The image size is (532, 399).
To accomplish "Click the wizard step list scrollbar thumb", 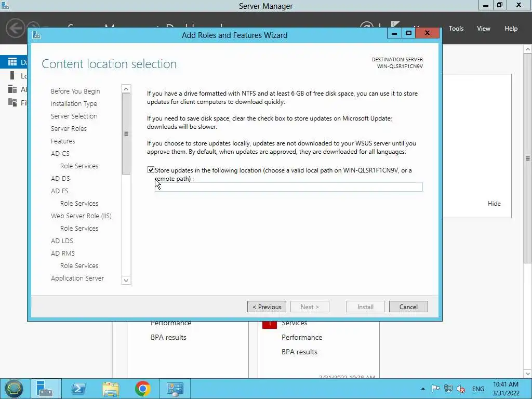I will tap(126, 134).
